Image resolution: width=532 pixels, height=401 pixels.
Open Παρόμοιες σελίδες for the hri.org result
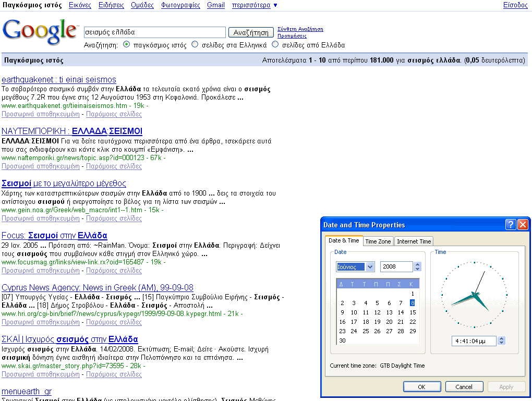point(114,322)
